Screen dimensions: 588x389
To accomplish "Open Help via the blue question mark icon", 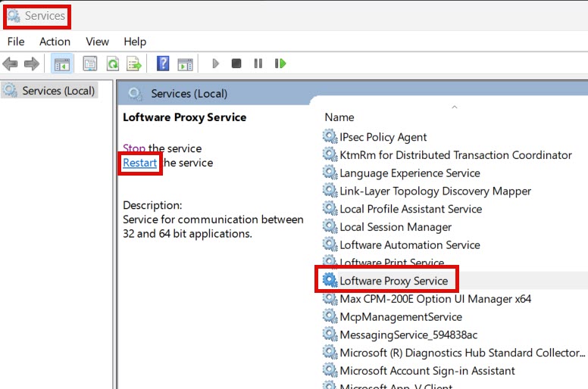I will [x=163, y=64].
